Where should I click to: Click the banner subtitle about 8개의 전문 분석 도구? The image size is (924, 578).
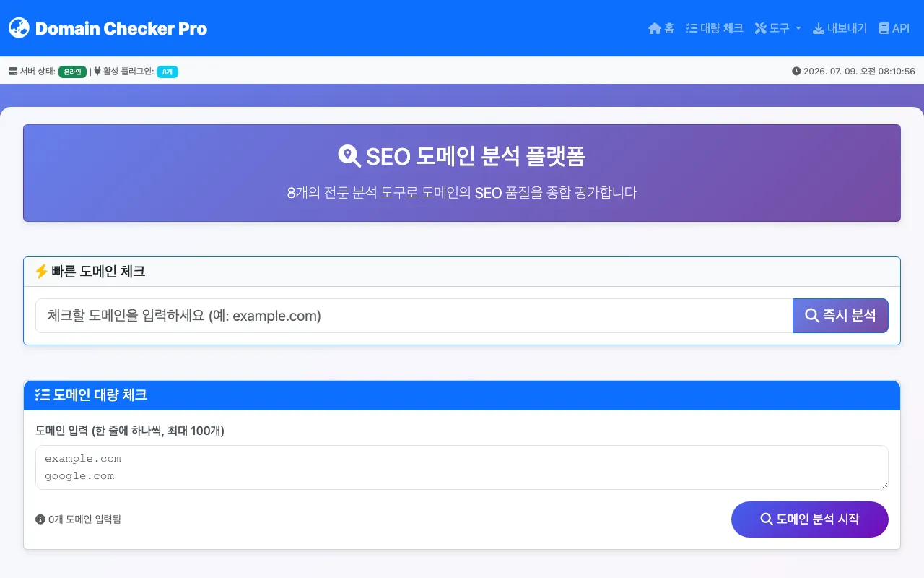(x=462, y=193)
